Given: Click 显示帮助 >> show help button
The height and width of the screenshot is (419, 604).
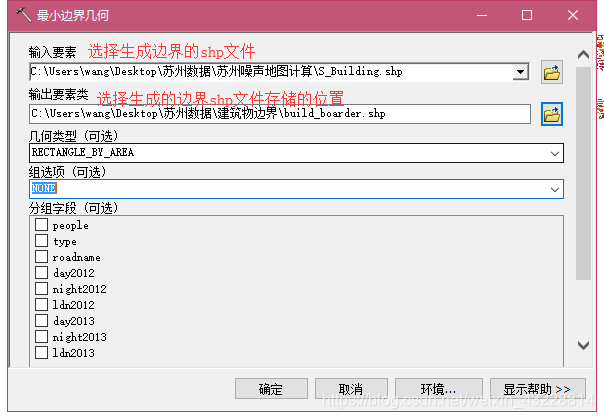Looking at the screenshot, I should (x=537, y=389).
